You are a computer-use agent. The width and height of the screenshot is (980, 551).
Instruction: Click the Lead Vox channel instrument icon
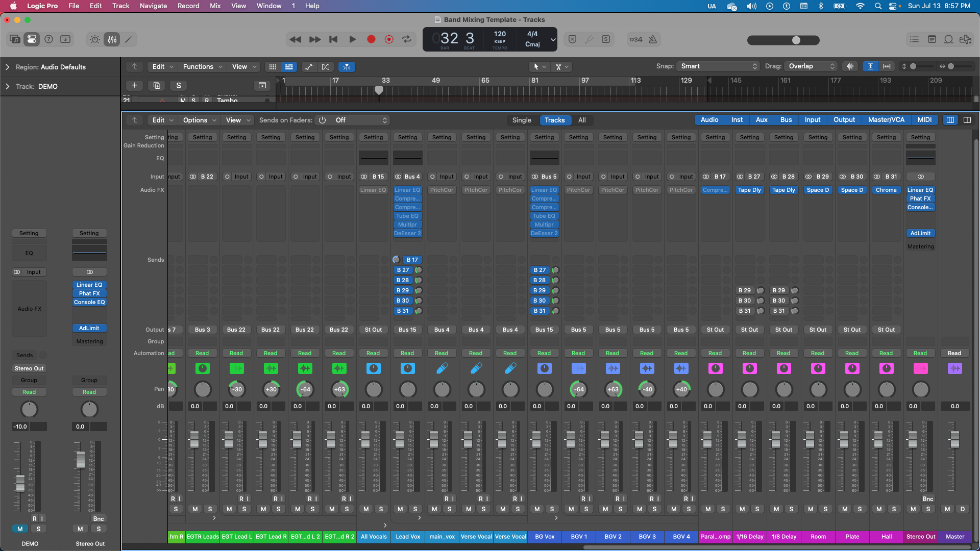coord(407,368)
